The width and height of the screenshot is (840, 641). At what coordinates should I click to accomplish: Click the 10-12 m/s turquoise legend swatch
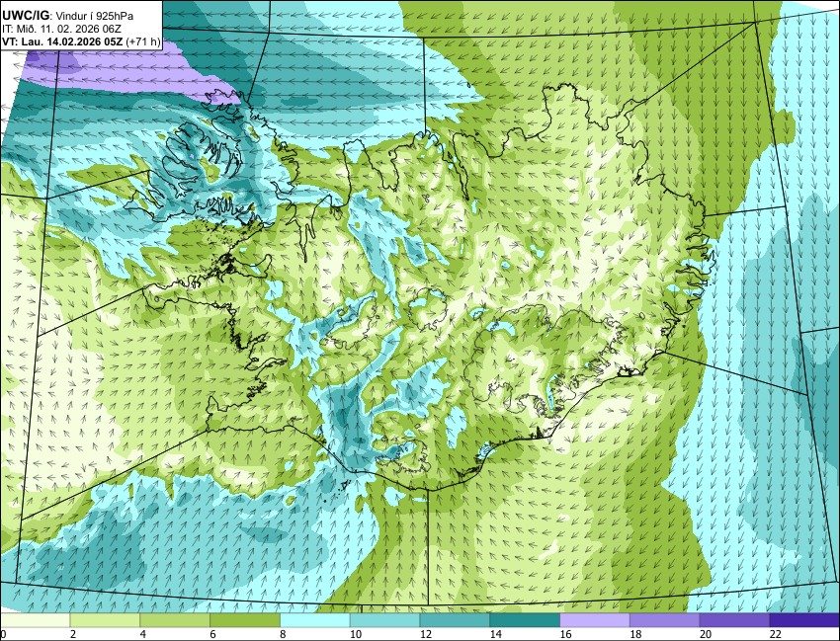point(384,620)
